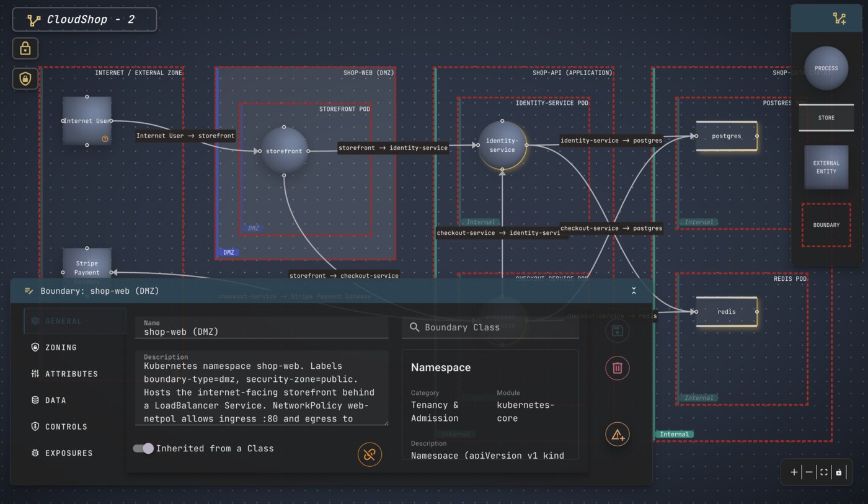Select the postgres store node
This screenshot has height=504, width=868.
pos(727,136)
